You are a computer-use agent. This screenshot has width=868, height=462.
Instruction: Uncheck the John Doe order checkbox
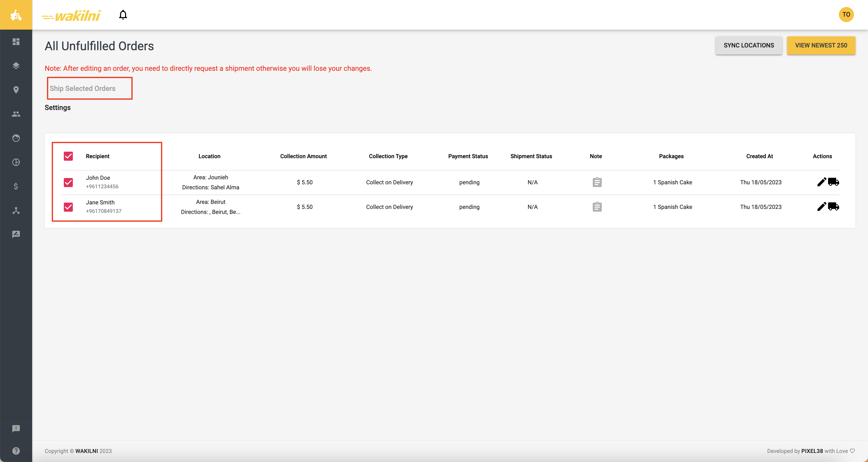(x=68, y=182)
